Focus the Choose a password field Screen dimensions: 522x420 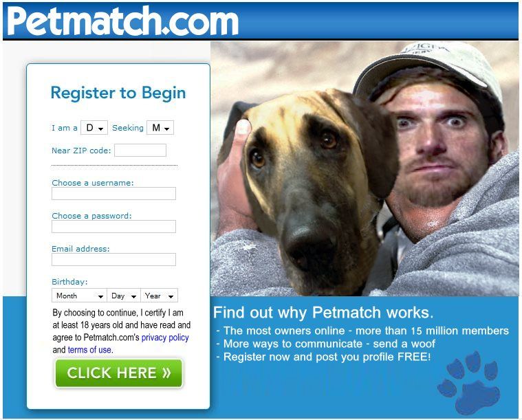[113, 226]
